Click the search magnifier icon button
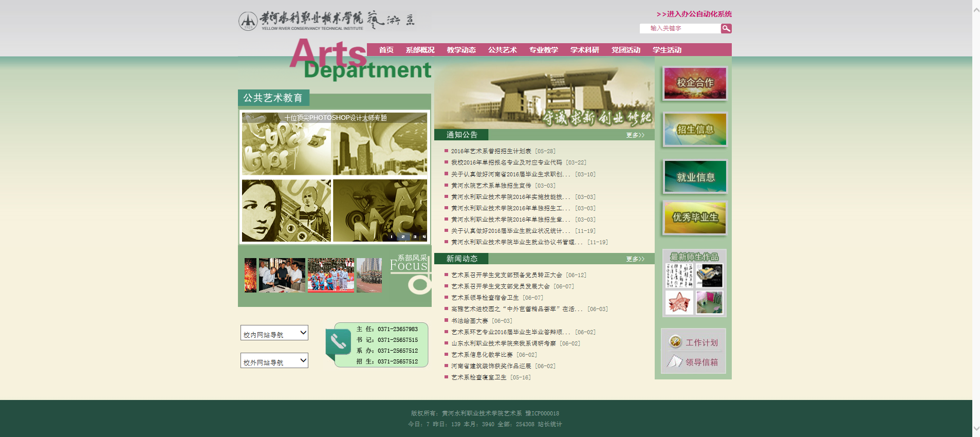The height and width of the screenshot is (437, 980). (726, 29)
